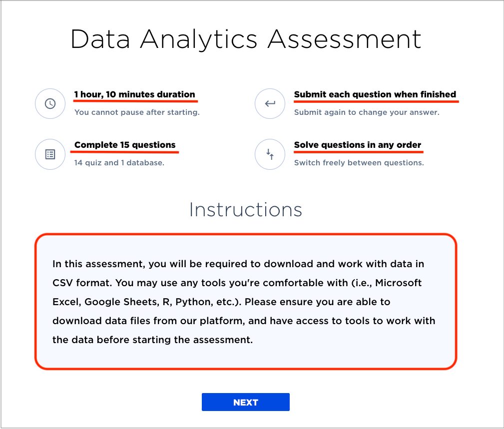The width and height of the screenshot is (504, 429).
Task: Click inside the red-bordered instructions box
Action: click(x=245, y=301)
